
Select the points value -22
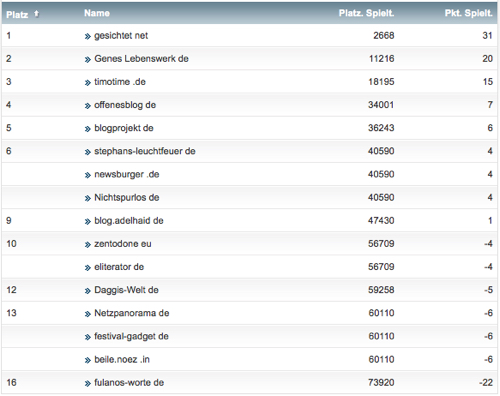[486, 383]
